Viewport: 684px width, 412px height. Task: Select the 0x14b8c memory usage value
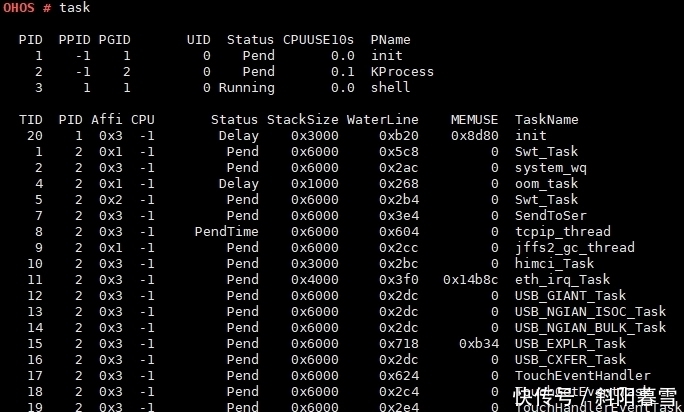click(470, 280)
